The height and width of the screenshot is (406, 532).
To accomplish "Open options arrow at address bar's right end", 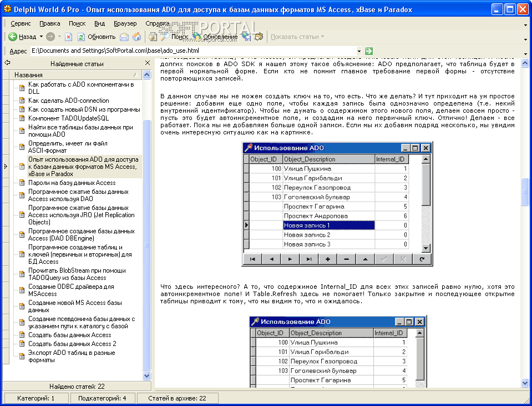I will (x=525, y=54).
